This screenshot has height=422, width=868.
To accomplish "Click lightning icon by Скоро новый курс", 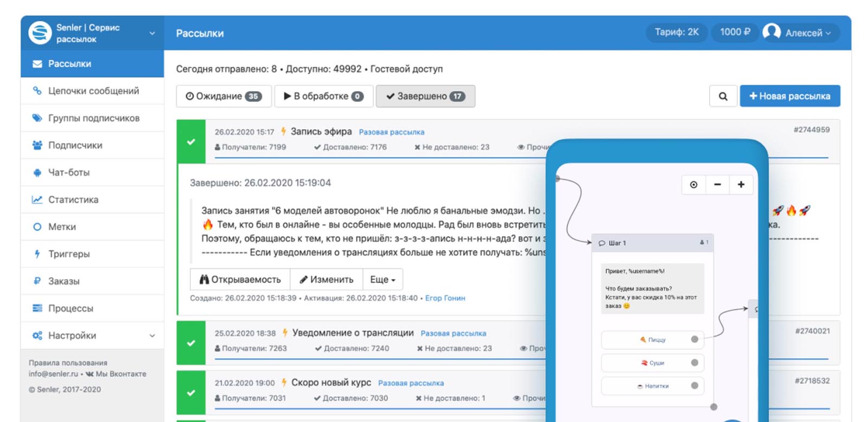I will 284,382.
